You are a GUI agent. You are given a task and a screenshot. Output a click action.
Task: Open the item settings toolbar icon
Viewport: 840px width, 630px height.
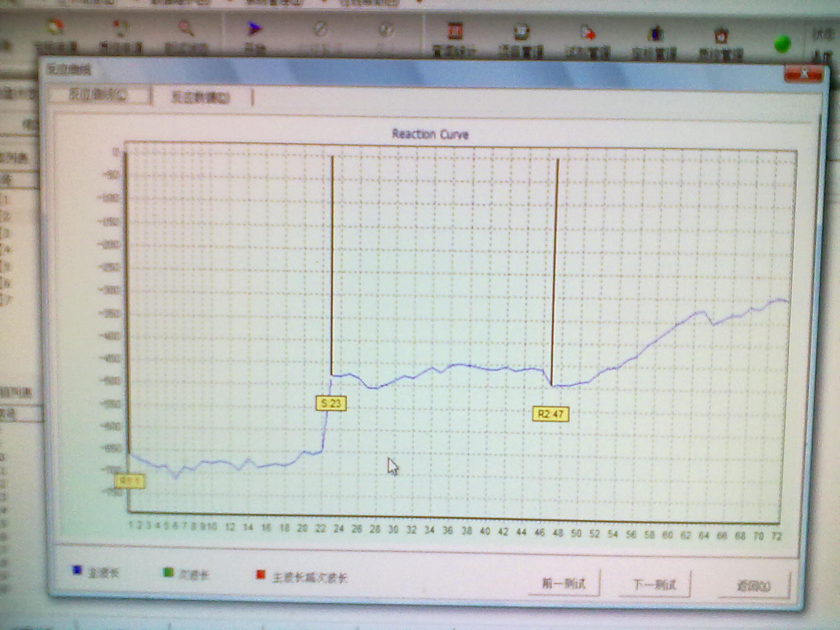(x=520, y=31)
